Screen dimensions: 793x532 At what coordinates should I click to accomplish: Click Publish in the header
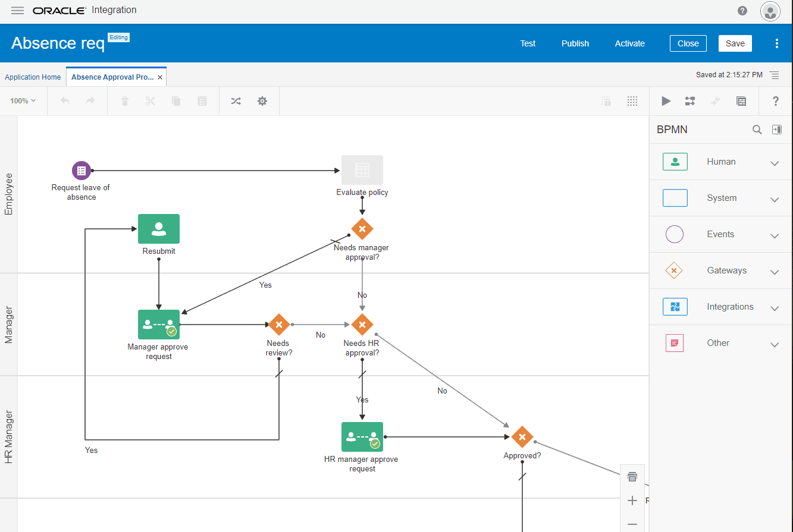575,43
